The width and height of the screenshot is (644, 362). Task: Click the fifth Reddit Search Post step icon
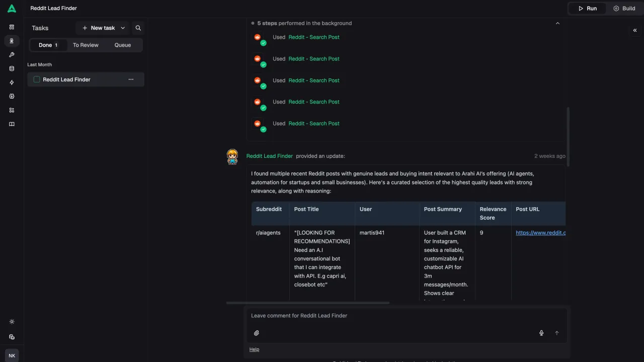259,125
